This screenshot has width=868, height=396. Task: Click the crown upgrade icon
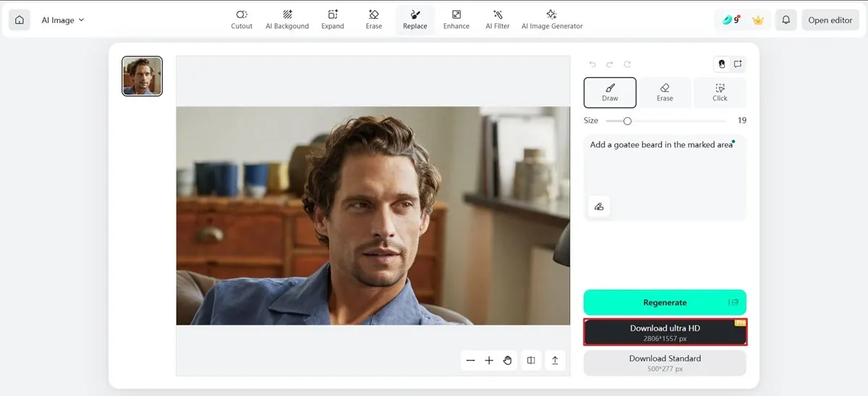pyautogui.click(x=758, y=20)
